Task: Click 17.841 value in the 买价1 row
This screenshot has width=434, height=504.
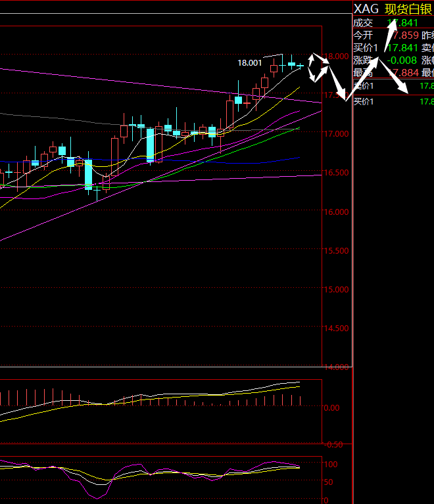Action: click(402, 48)
